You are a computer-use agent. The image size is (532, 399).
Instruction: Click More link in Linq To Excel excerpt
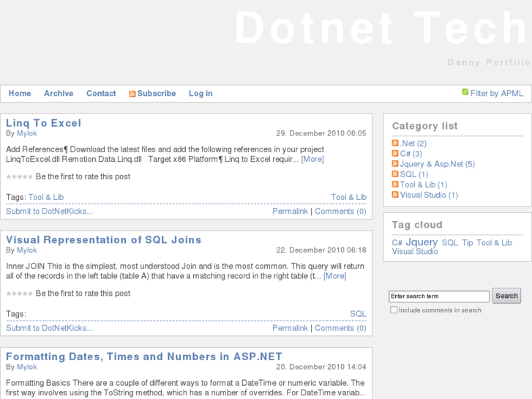312,160
